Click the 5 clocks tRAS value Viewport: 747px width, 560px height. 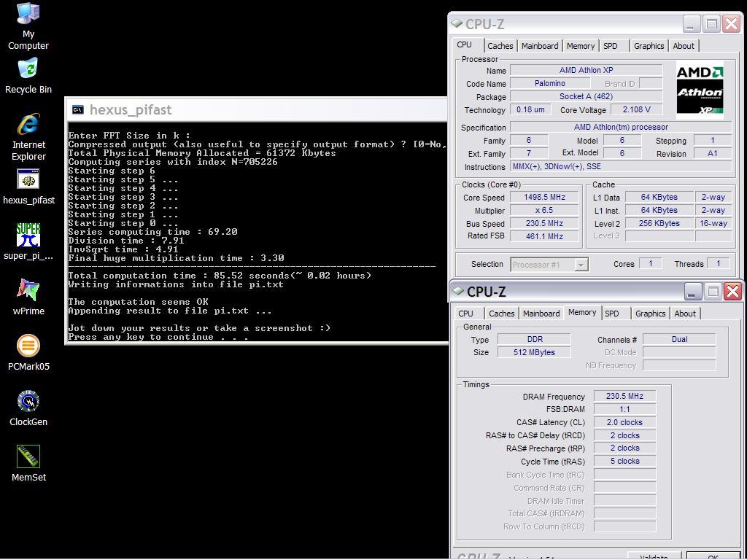(624, 462)
